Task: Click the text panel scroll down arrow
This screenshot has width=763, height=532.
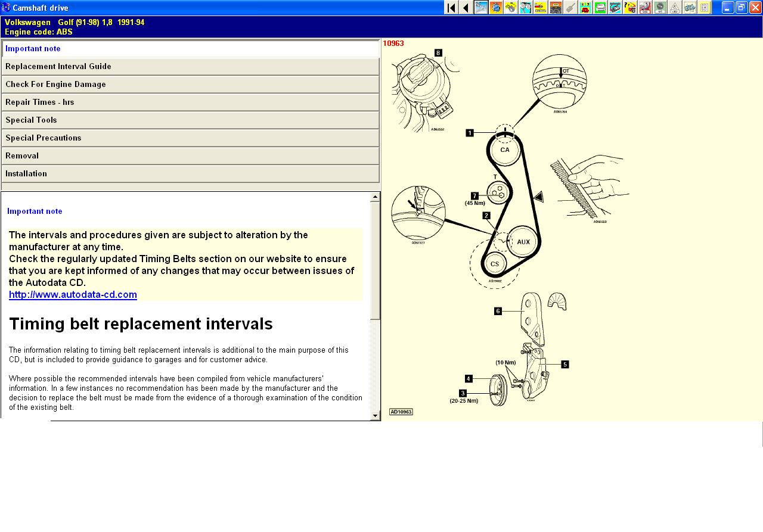Action: point(375,416)
